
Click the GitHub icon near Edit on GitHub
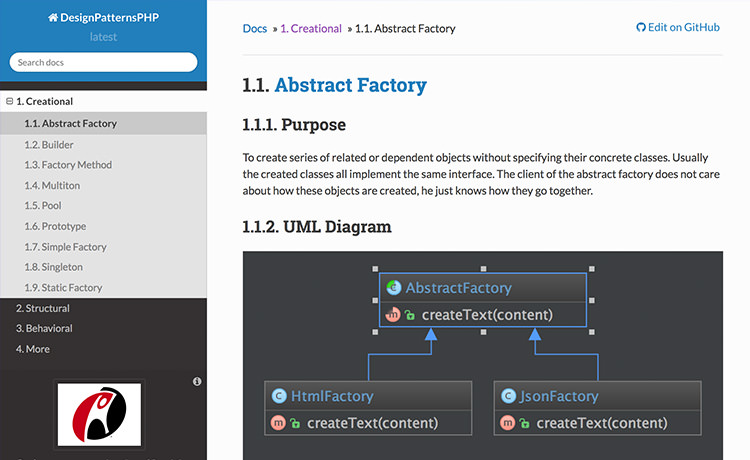[x=641, y=28]
